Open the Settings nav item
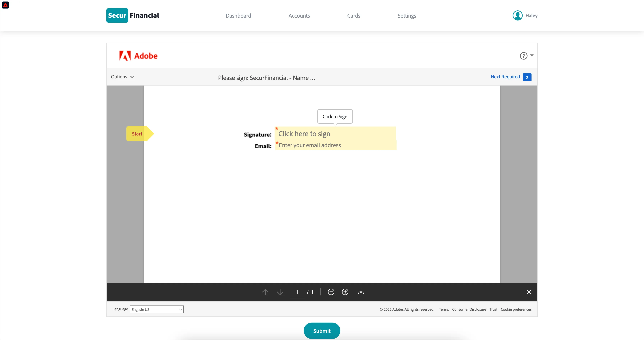The image size is (644, 340). click(407, 16)
